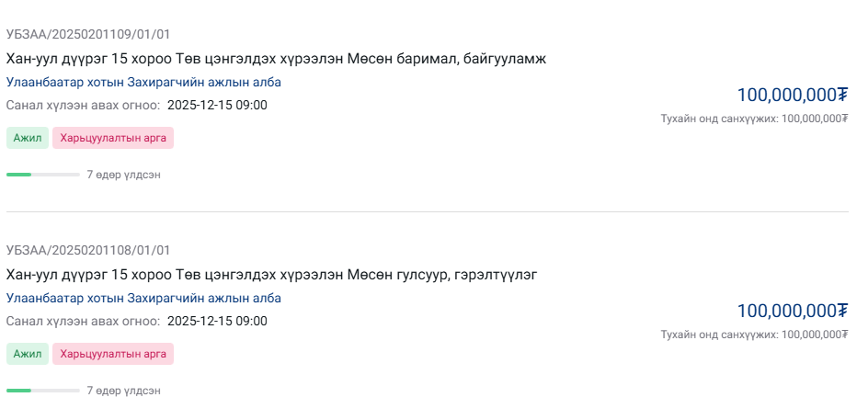Open the Мөсөн баримал, байгууламж tender title
Screen dimensions: 868x420
click(276, 59)
